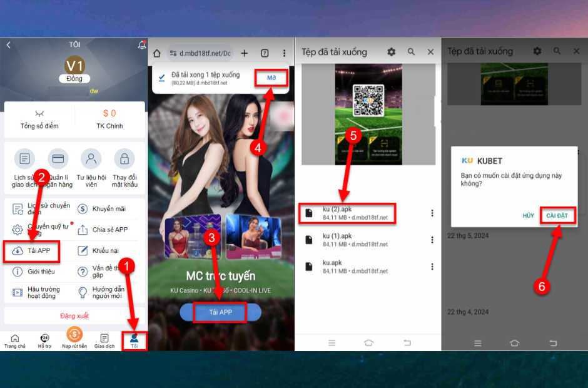Tap back navigation button in downloads

[407, 343]
